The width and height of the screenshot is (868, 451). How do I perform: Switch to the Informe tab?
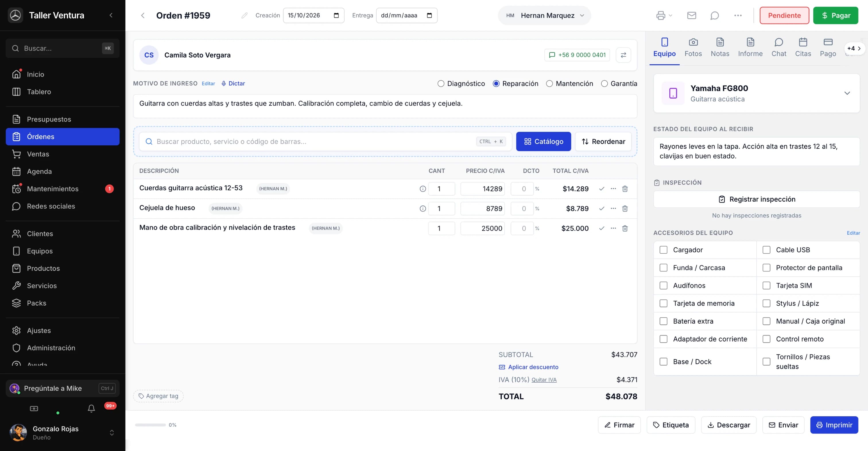coord(750,48)
